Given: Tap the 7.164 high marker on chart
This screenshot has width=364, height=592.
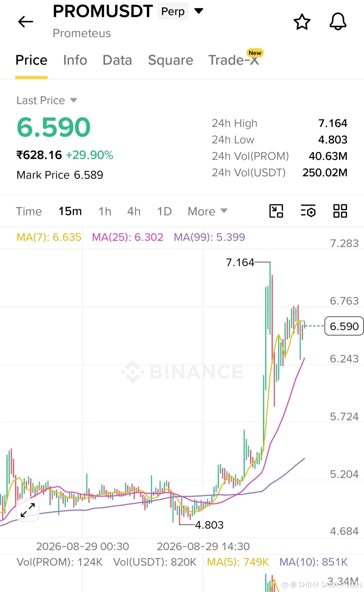Looking at the screenshot, I should click(x=240, y=262).
